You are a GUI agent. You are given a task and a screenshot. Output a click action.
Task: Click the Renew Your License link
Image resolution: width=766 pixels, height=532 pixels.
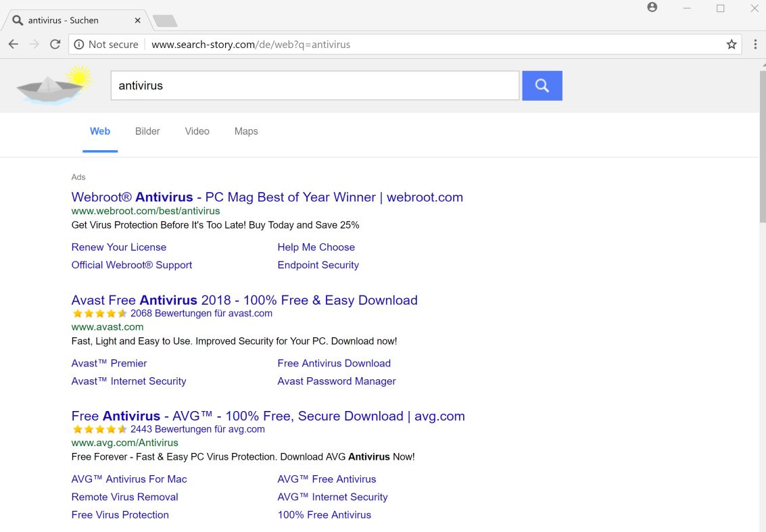pyautogui.click(x=119, y=247)
